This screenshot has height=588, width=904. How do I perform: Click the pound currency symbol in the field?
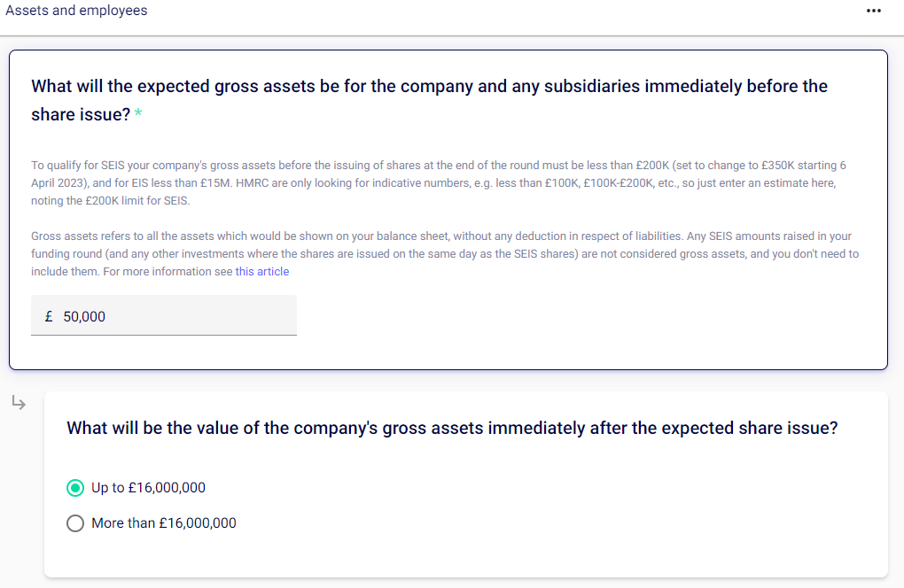pyautogui.click(x=49, y=316)
